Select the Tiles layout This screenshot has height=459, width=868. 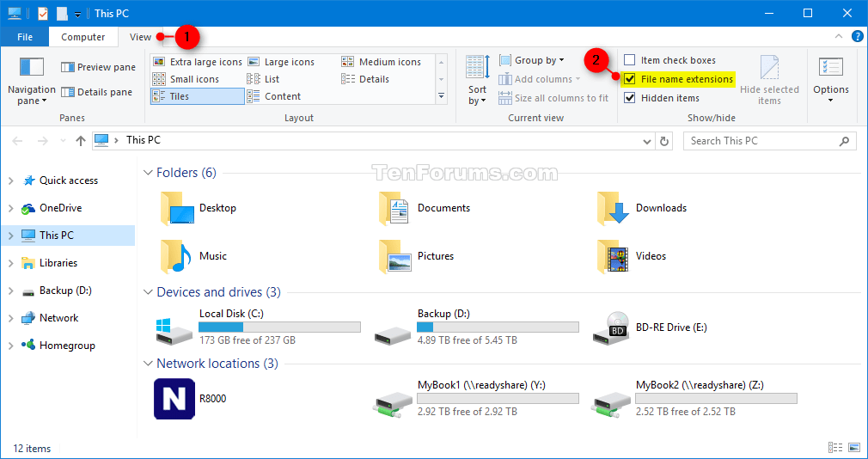tap(197, 96)
